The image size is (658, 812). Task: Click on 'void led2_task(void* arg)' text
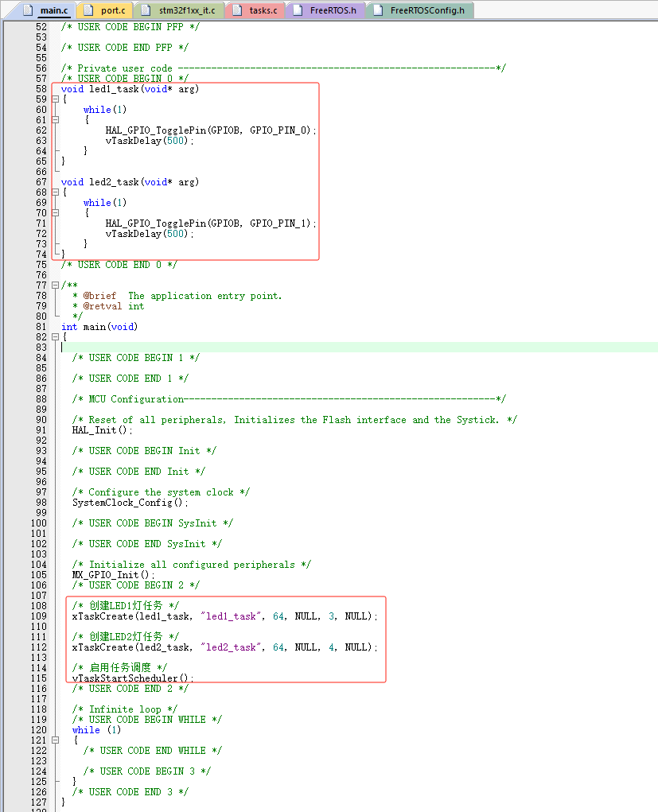[x=130, y=182]
